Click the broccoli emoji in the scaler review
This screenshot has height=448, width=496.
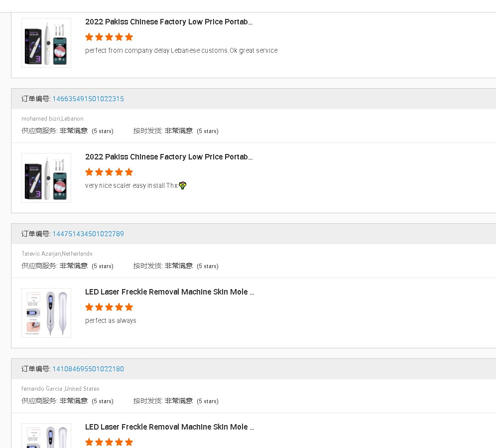[183, 185]
